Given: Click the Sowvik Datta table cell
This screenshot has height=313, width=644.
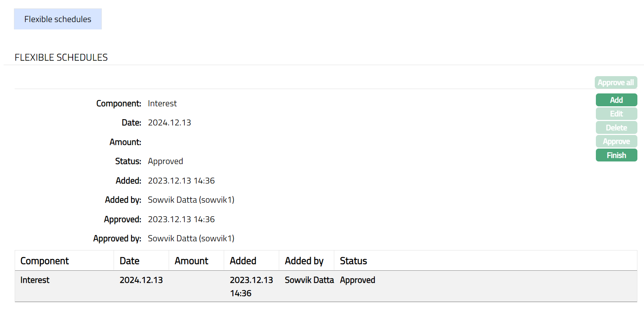Looking at the screenshot, I should pos(309,280).
